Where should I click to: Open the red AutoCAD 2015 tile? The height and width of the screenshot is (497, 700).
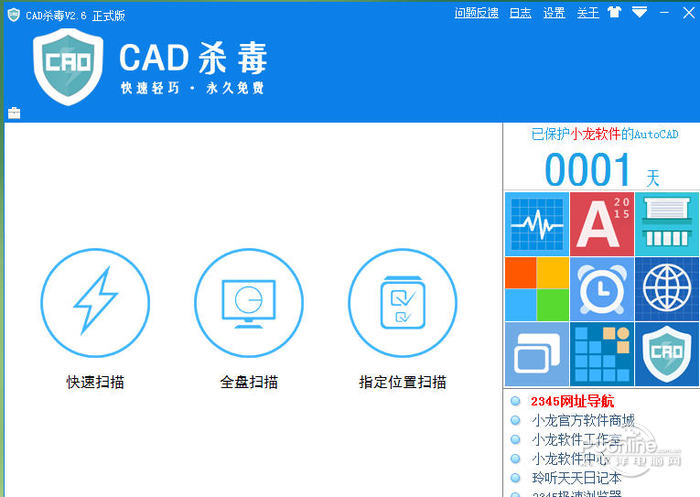[602, 224]
